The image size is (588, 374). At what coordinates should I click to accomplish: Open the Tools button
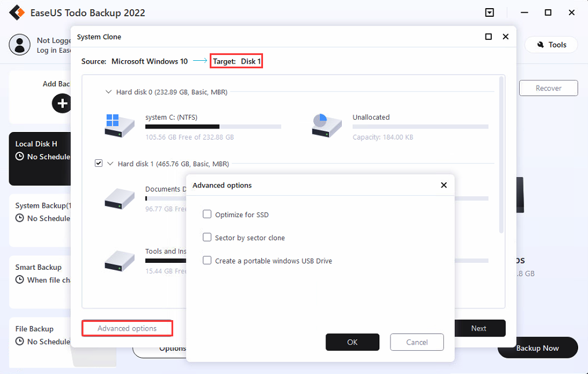point(552,45)
